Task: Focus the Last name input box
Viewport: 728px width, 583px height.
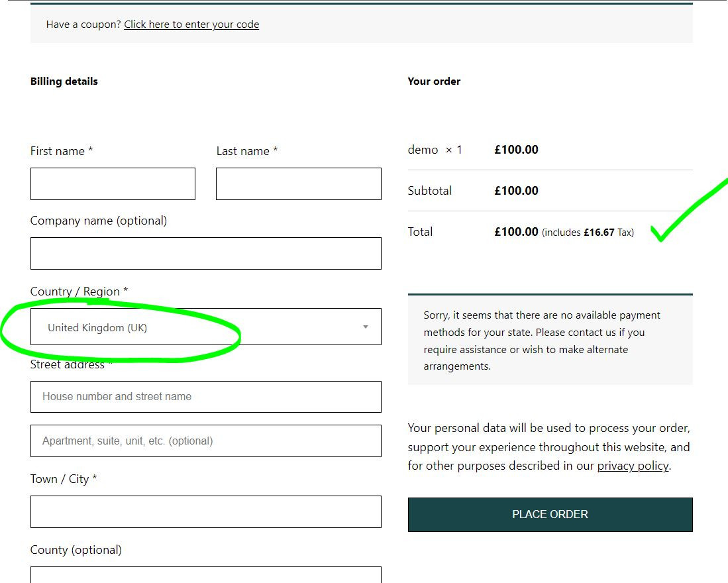Action: pos(299,184)
